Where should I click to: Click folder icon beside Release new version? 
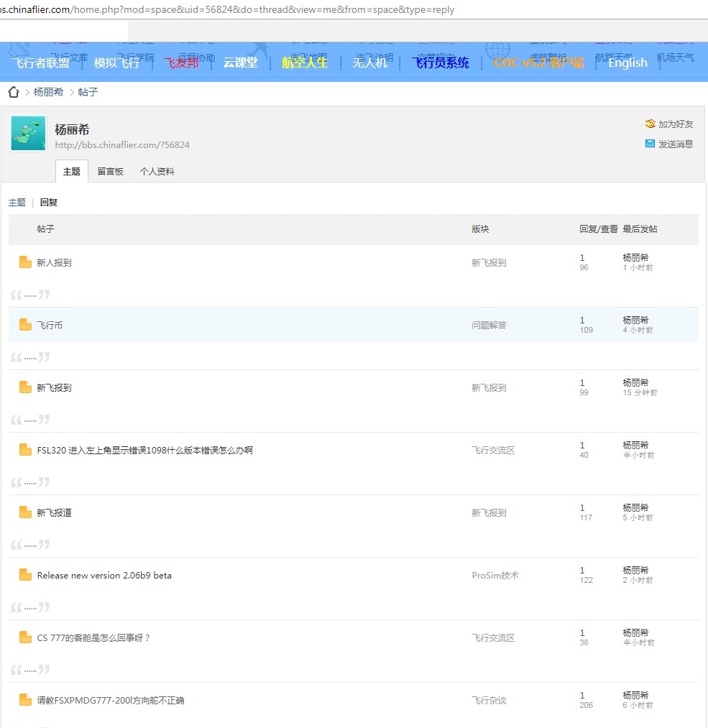tap(25, 575)
